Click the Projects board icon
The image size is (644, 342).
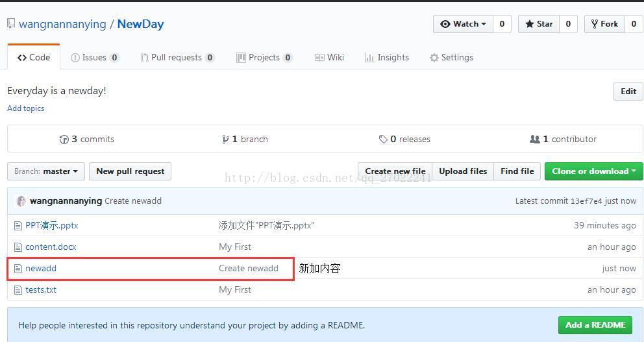tap(241, 58)
